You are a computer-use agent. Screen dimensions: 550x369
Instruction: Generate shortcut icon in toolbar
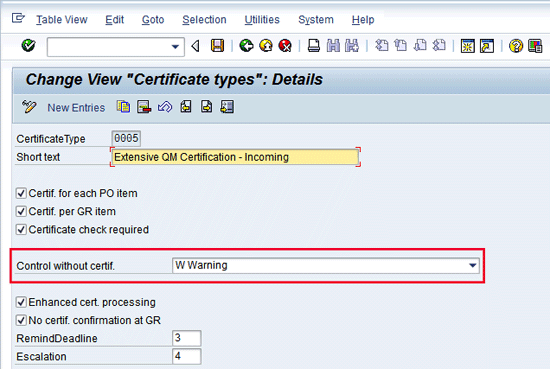(487, 46)
